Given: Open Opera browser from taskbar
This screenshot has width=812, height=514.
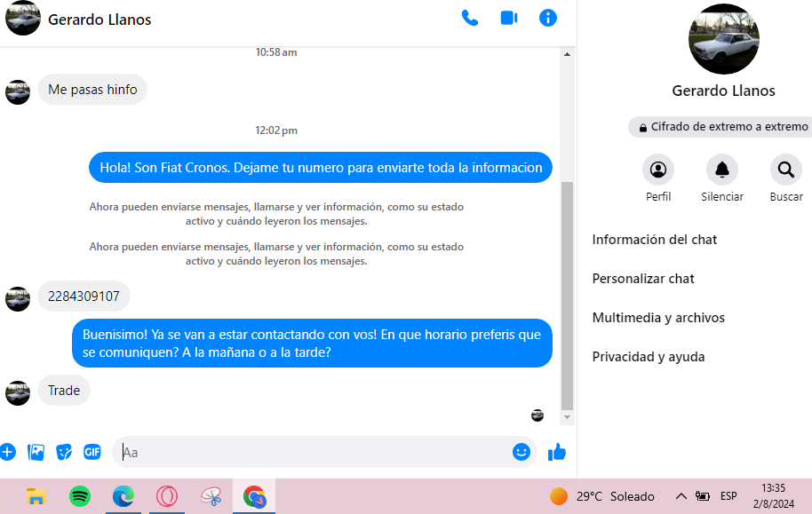Looking at the screenshot, I should [x=167, y=496].
